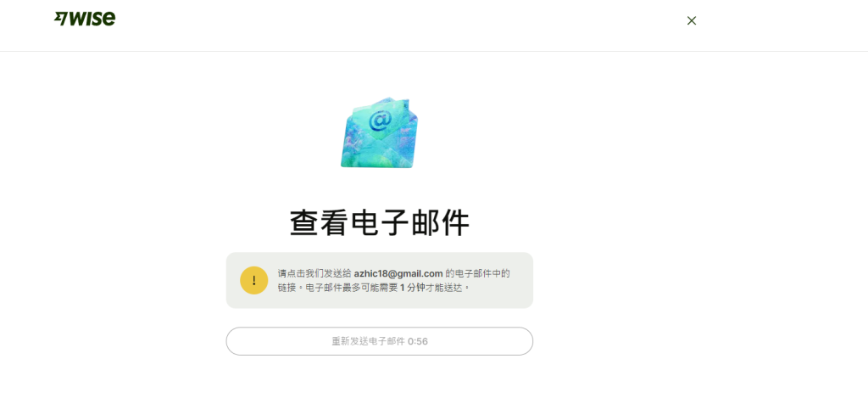Click the bold 1 分钟 text
Viewport: 868px width, 398px height.
(413, 288)
